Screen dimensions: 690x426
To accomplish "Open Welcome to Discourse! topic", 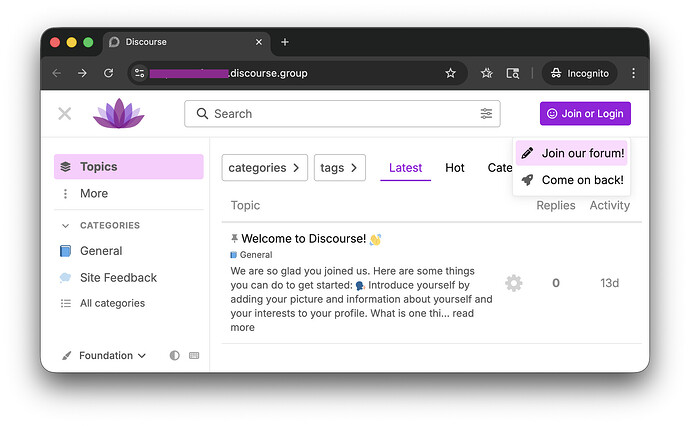I will (304, 239).
